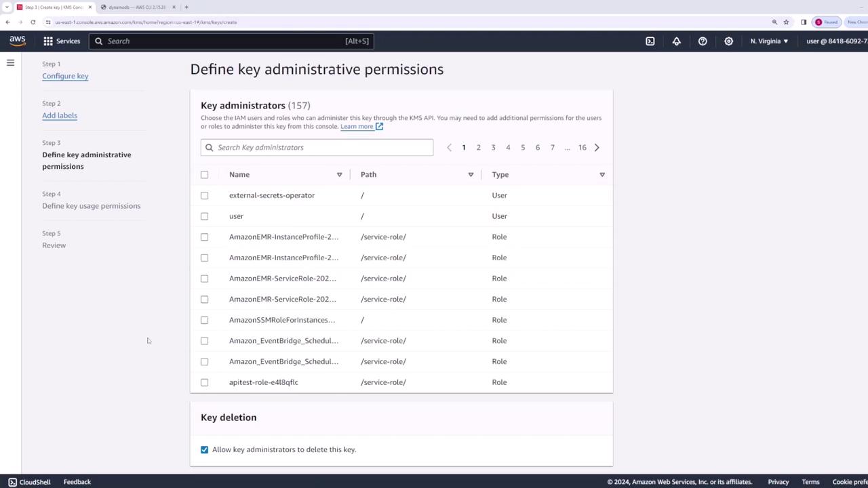Image resolution: width=868 pixels, height=488 pixels.
Task: Go to the next page of key administrators
Action: click(x=597, y=147)
